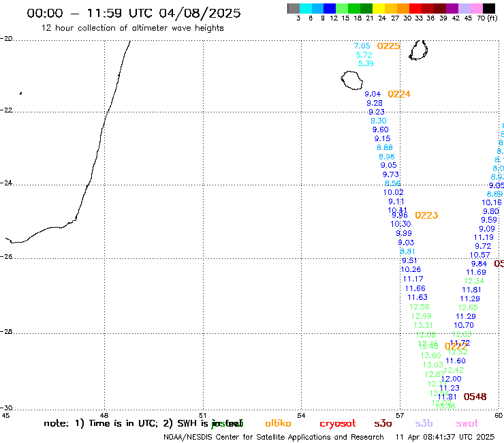504x443 pixels.
Task: Click the '00:00 – 11:59 UTC 04/08/2025' title
Action: (133, 13)
